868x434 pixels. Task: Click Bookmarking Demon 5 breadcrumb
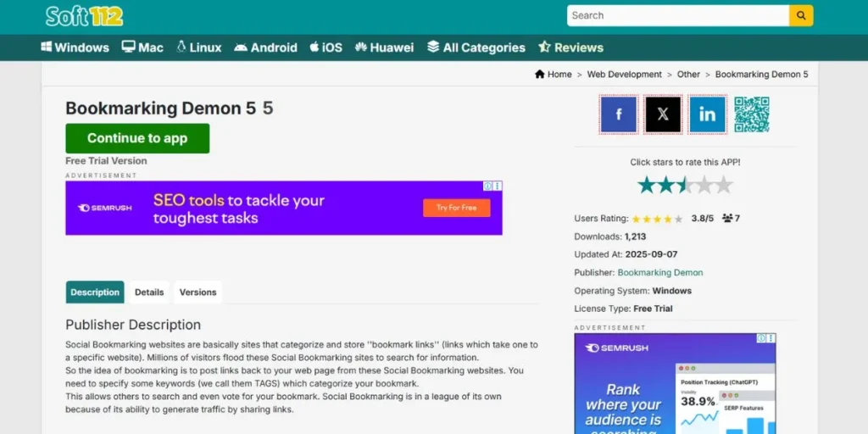coord(762,75)
